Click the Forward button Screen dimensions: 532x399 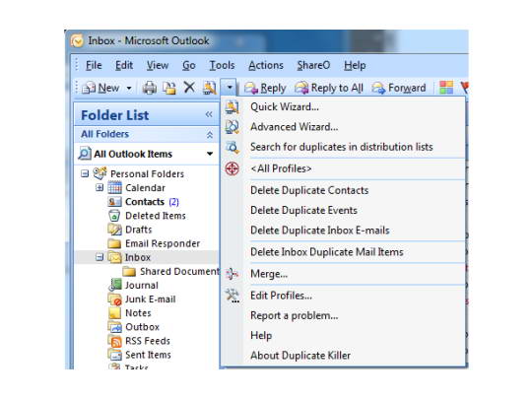click(398, 88)
